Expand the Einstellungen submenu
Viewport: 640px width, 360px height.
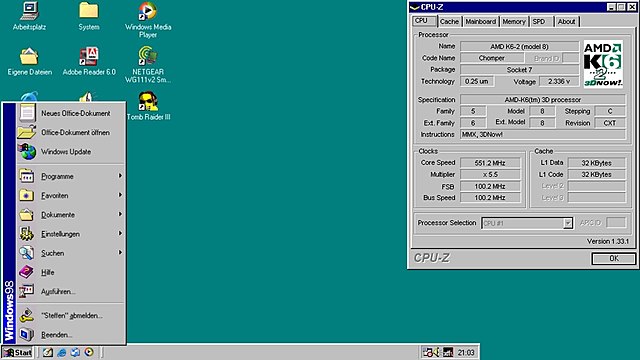(x=71, y=234)
